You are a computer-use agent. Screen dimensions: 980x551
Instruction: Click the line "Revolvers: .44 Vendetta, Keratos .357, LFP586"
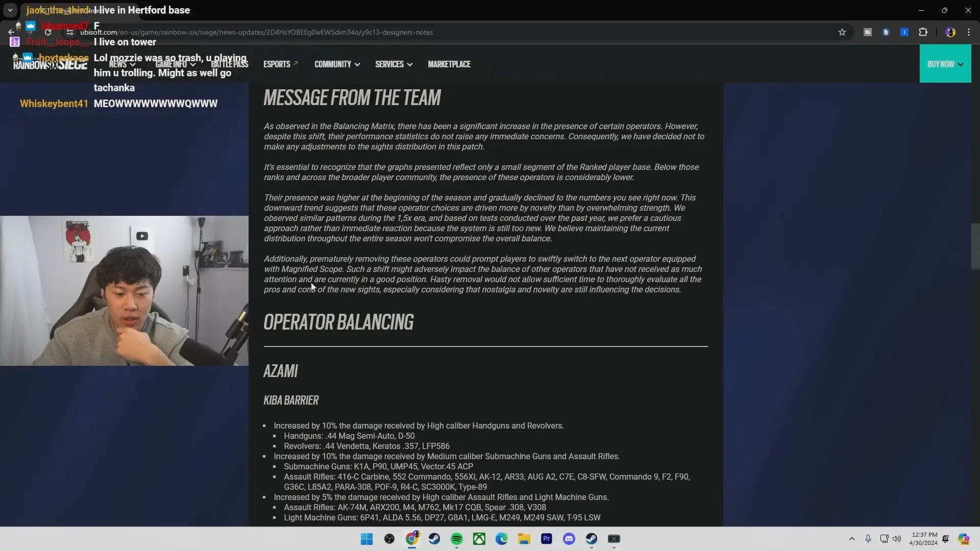[366, 446]
